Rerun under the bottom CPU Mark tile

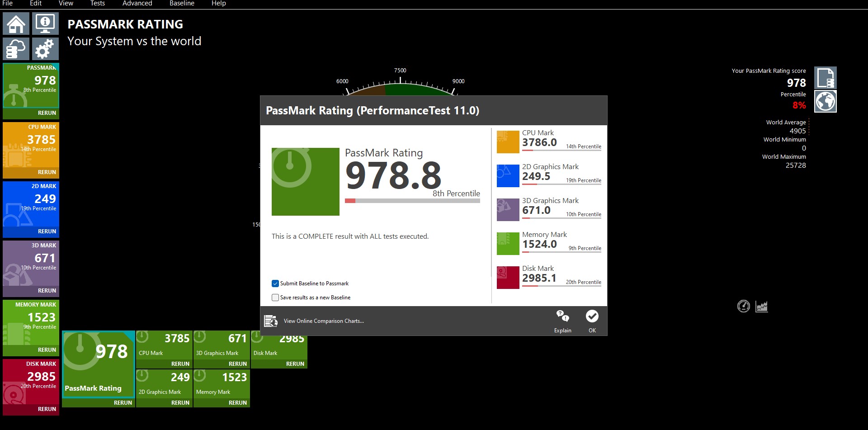click(180, 364)
